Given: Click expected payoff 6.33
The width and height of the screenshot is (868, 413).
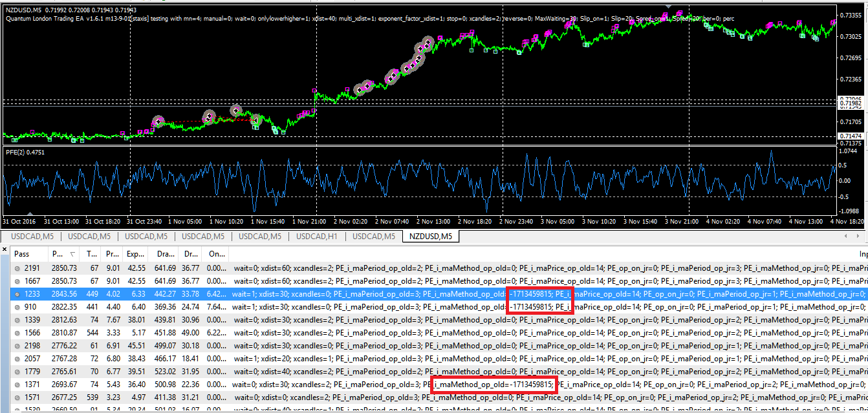Looking at the screenshot, I should 138,294.
